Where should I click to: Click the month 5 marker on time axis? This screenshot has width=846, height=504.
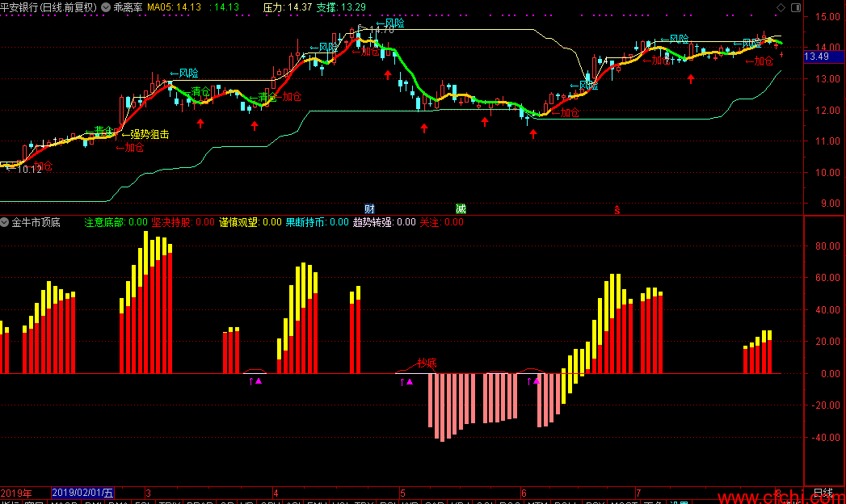(402, 493)
